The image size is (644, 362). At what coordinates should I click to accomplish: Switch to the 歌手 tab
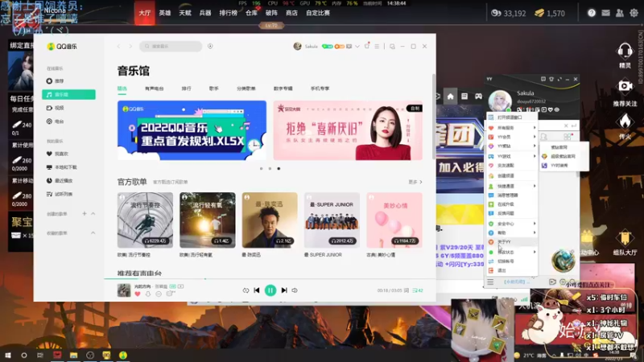pyautogui.click(x=213, y=88)
